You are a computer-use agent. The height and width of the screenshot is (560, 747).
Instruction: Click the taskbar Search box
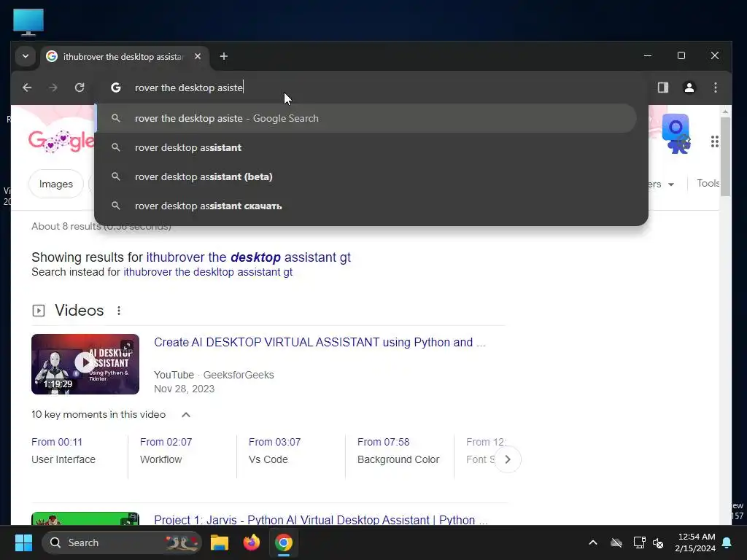(122, 542)
